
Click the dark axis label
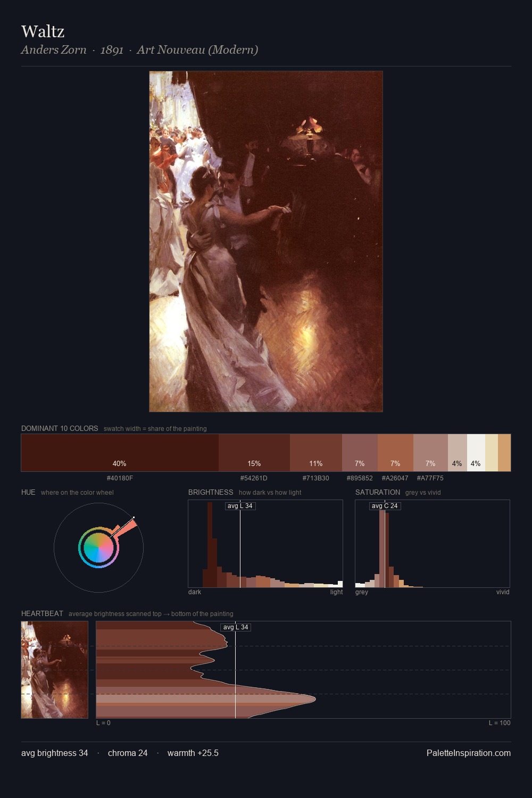195,592
